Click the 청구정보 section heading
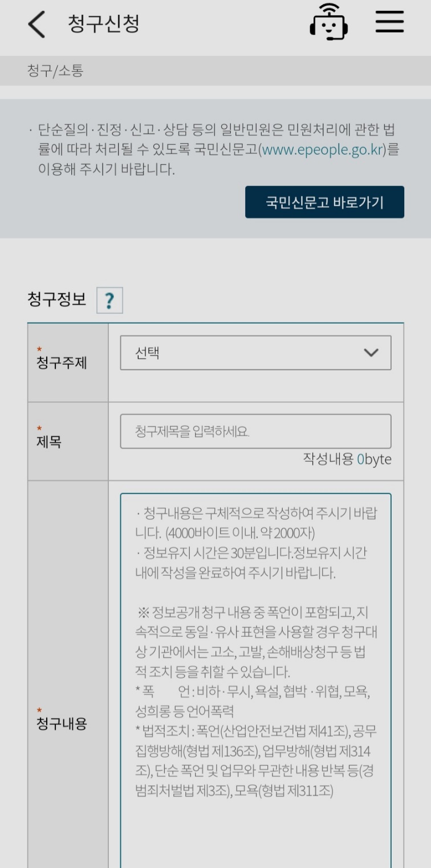 point(57,300)
